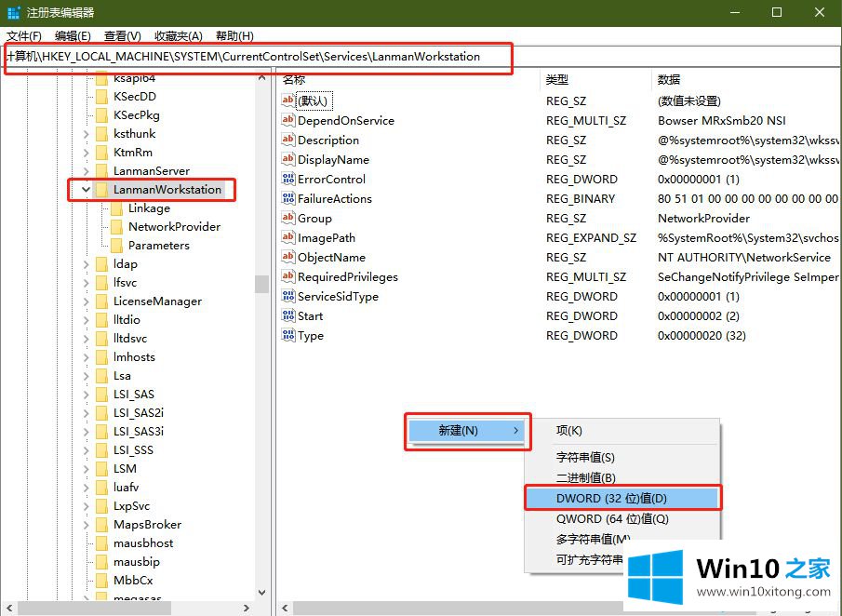Open the 文件(F) menu

point(24,36)
